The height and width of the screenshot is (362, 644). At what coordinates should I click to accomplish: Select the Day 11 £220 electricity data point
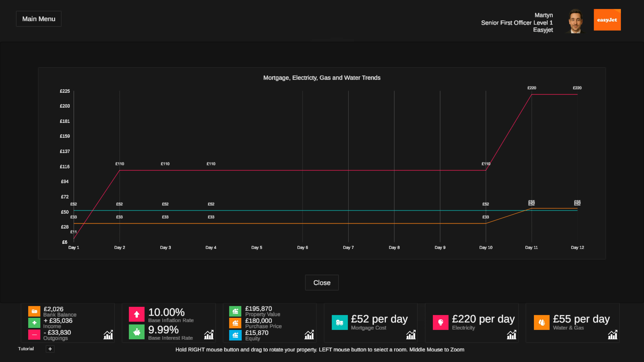tap(531, 94)
